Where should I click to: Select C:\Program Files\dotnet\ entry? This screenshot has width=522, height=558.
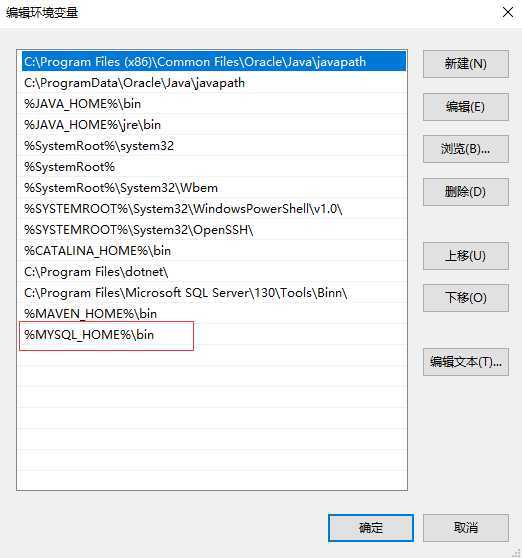tap(213, 272)
